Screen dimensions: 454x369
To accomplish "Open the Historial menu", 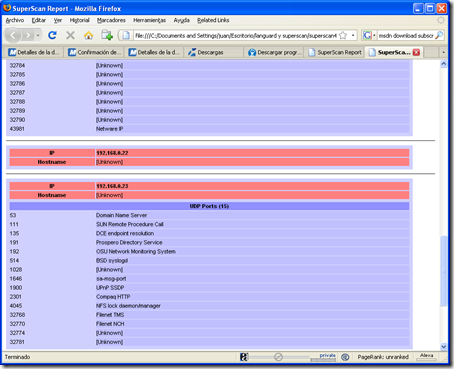I will tap(80, 20).
